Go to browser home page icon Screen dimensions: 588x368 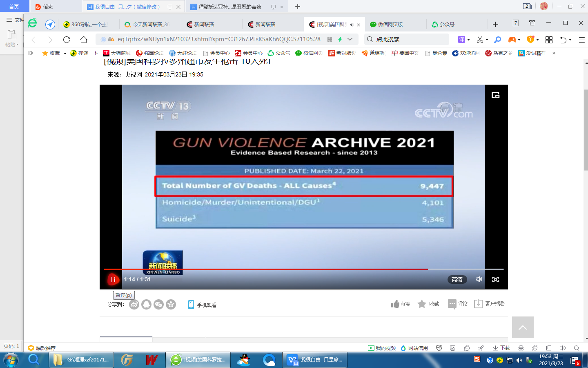tap(84, 40)
